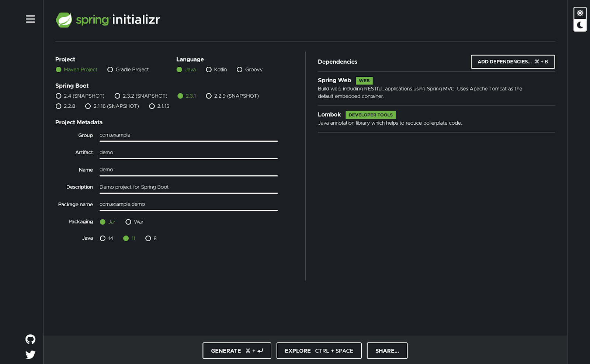The image size is (590, 364).
Task: Choose Groovy as language
Action: 250,70
